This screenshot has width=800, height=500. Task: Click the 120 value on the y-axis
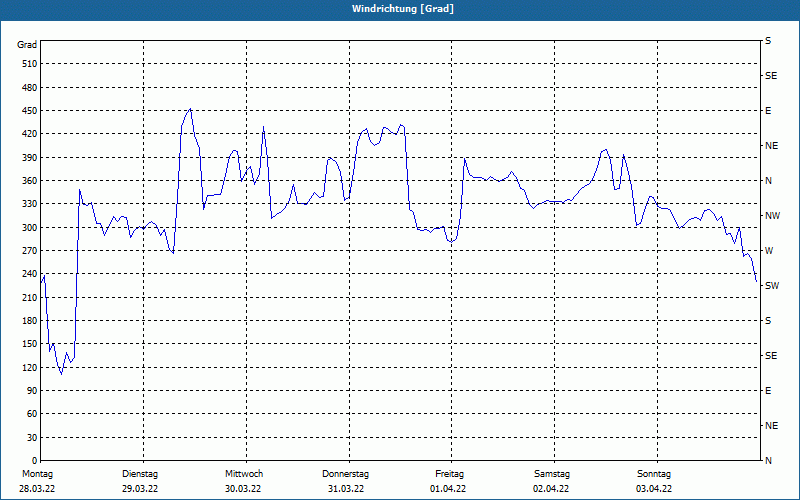click(x=29, y=367)
